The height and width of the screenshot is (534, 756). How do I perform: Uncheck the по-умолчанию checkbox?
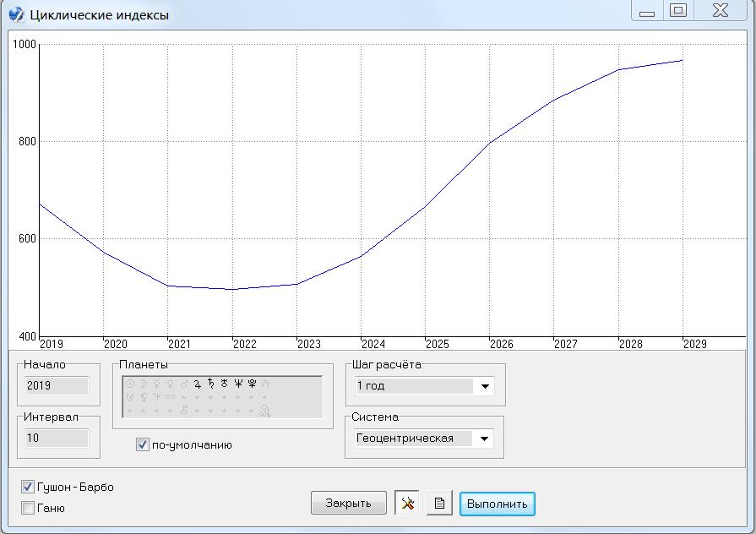pyautogui.click(x=143, y=444)
